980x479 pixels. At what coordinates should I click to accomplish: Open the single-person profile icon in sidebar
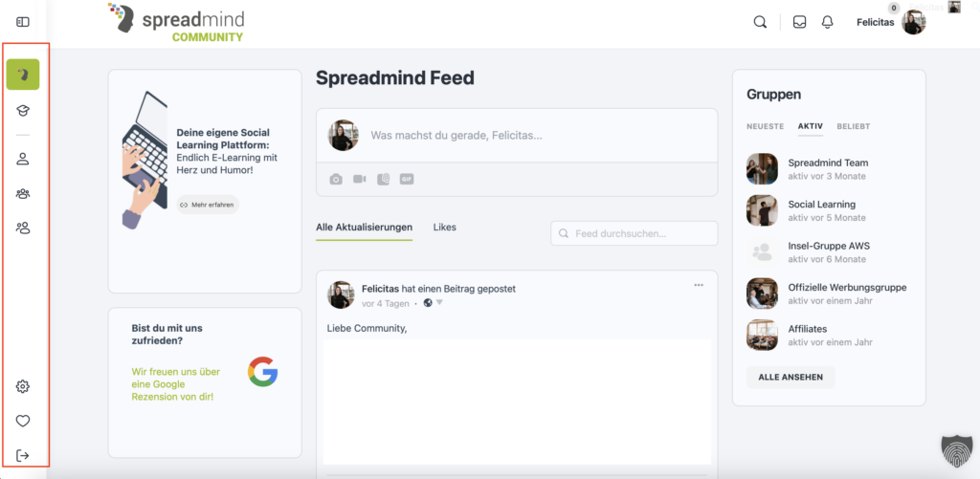click(x=23, y=159)
